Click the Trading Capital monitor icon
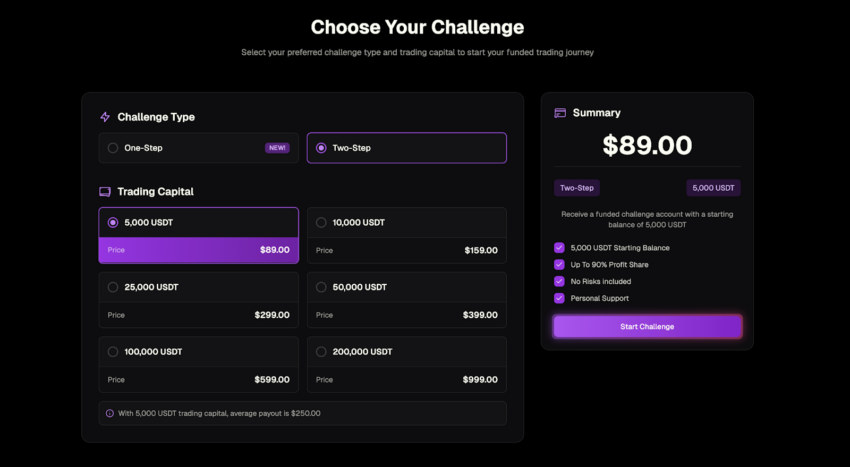Image resolution: width=850 pixels, height=467 pixels. [x=105, y=191]
